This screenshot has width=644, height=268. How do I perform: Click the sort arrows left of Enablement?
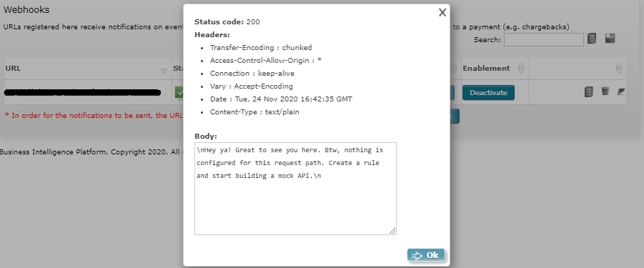454,69
